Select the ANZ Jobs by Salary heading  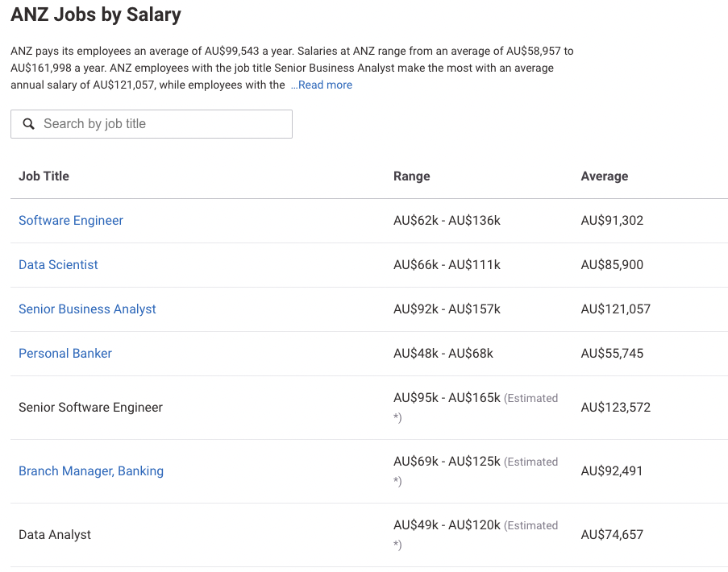click(96, 15)
